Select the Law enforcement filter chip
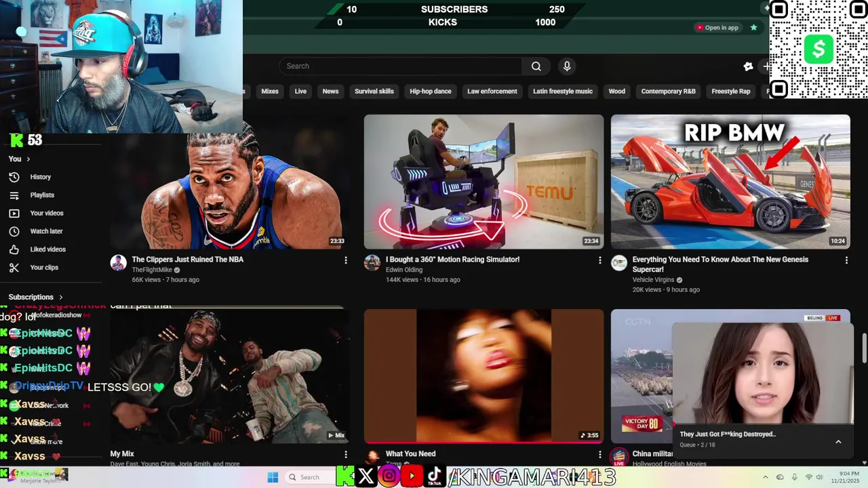 (x=492, y=91)
